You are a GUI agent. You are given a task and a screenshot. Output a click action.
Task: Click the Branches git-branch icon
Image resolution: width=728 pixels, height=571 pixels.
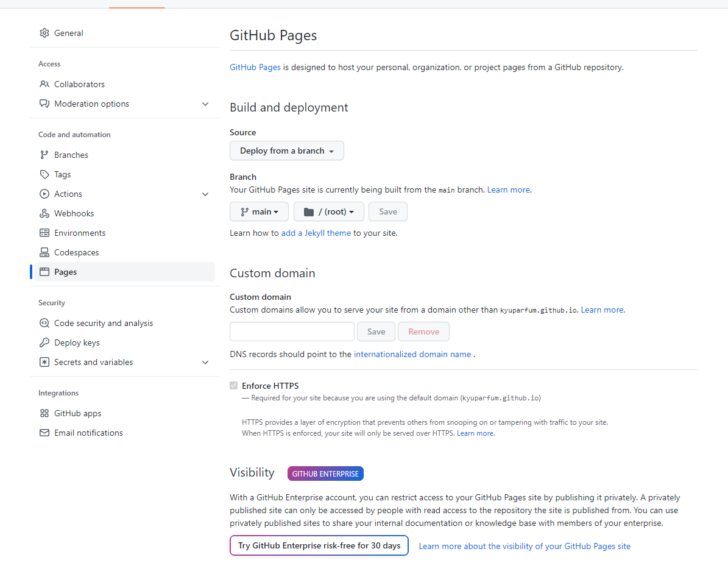pyautogui.click(x=44, y=155)
